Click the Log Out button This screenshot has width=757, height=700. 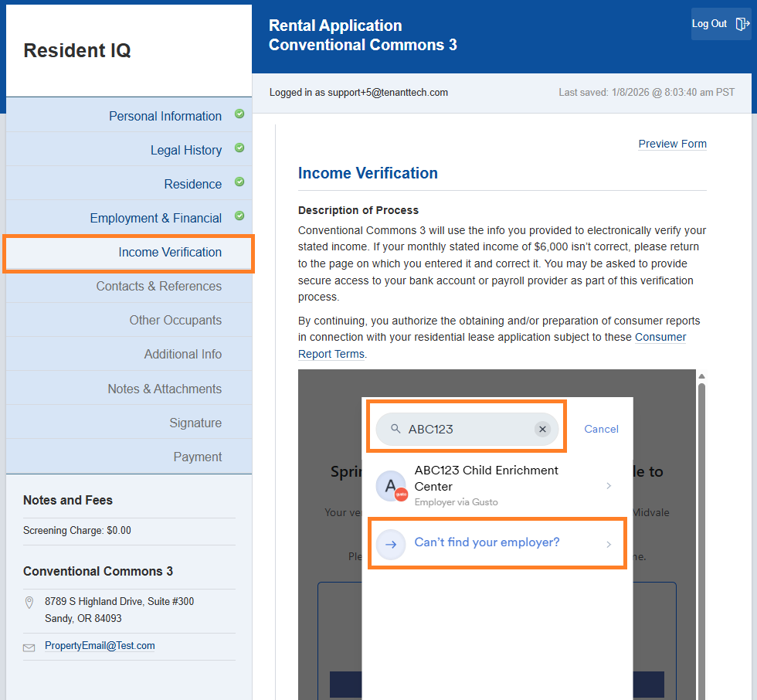(721, 24)
